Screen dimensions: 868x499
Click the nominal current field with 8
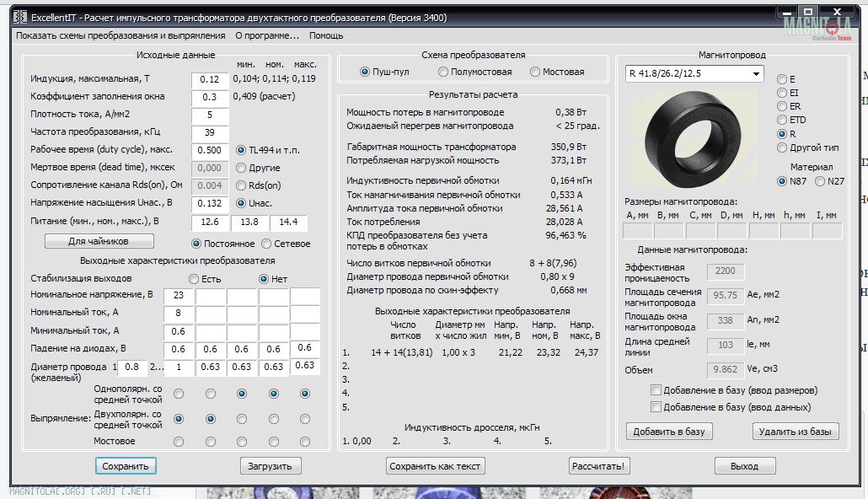179,314
